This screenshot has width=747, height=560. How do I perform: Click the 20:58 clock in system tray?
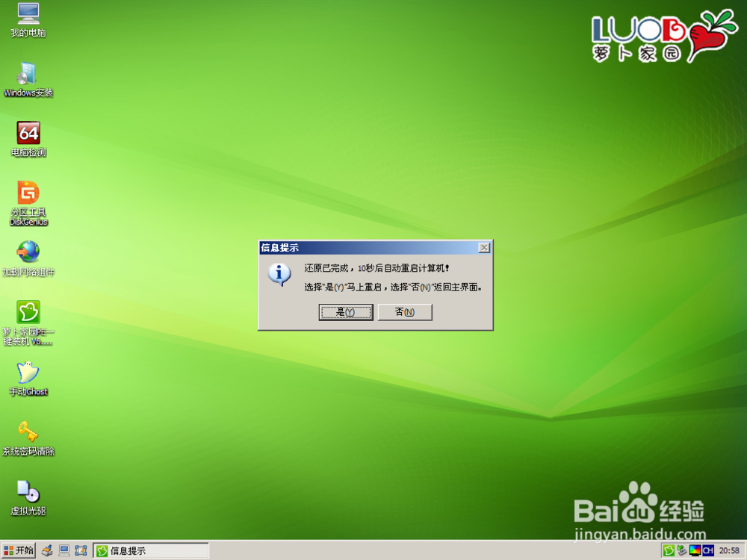point(731,550)
